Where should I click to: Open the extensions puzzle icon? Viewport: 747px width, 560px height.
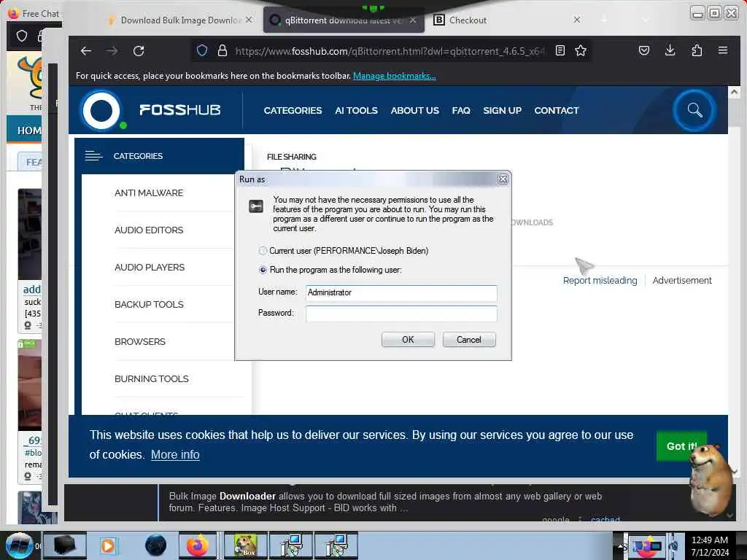[x=697, y=50]
